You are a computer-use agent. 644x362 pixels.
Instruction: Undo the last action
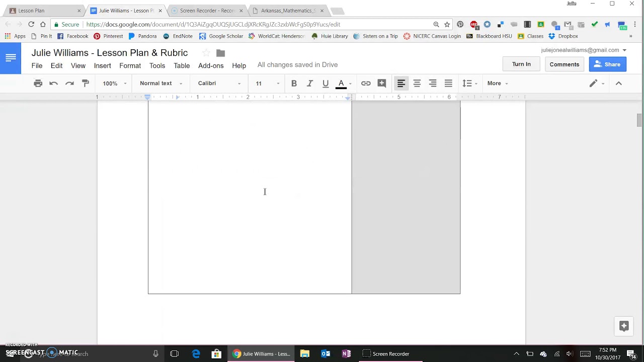[54, 83]
